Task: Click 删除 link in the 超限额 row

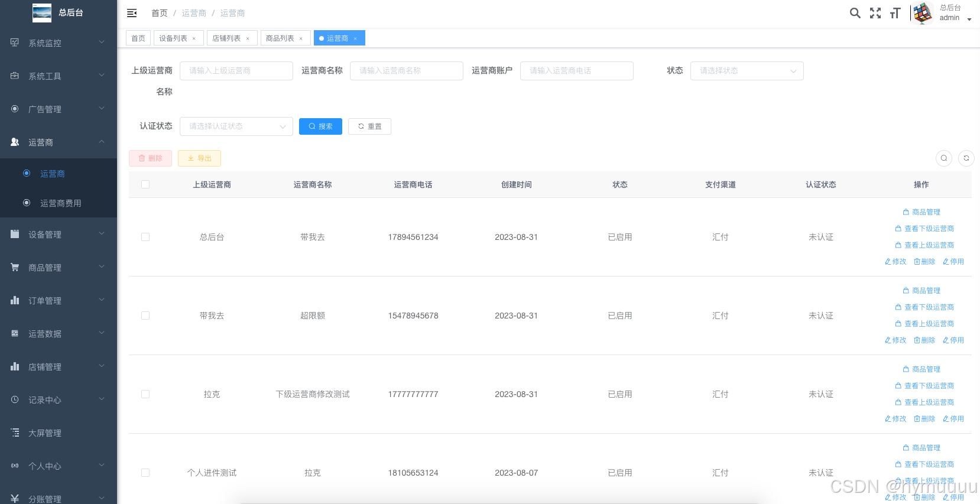Action: coord(924,340)
